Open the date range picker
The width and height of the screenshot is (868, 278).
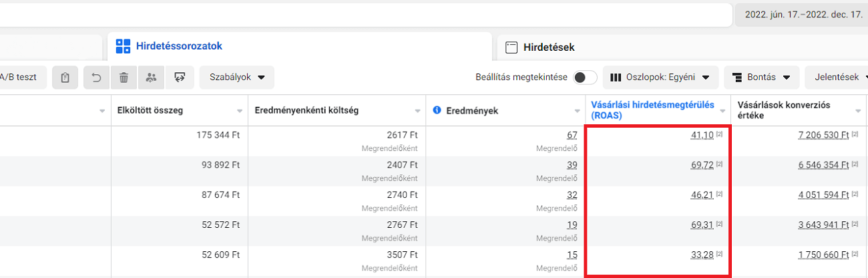coord(801,14)
